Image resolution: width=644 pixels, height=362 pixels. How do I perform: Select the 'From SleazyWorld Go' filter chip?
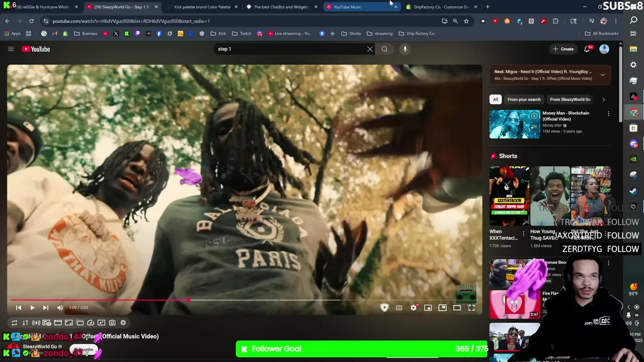coord(570,100)
